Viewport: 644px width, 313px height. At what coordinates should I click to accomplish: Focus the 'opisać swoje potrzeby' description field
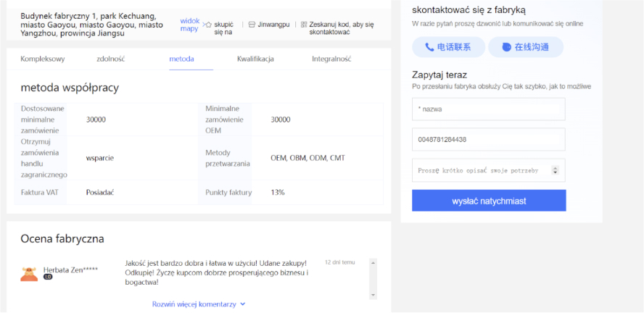pos(482,170)
